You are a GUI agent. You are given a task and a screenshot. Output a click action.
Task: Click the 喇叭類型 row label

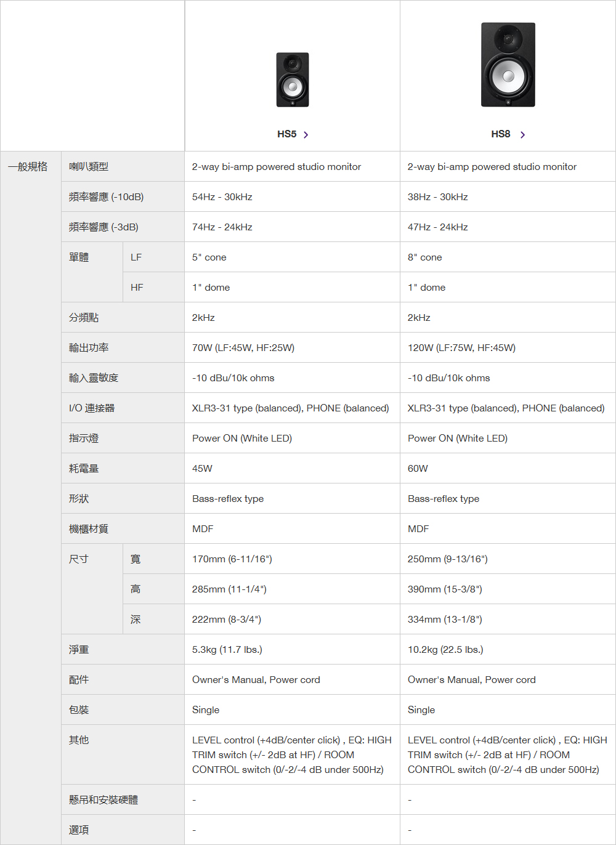(89, 166)
